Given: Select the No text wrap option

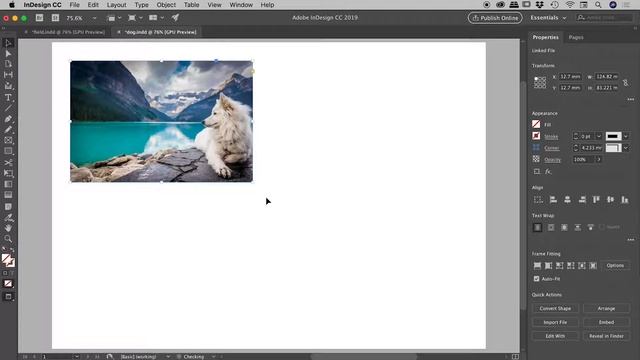Looking at the screenshot, I should (x=537, y=227).
